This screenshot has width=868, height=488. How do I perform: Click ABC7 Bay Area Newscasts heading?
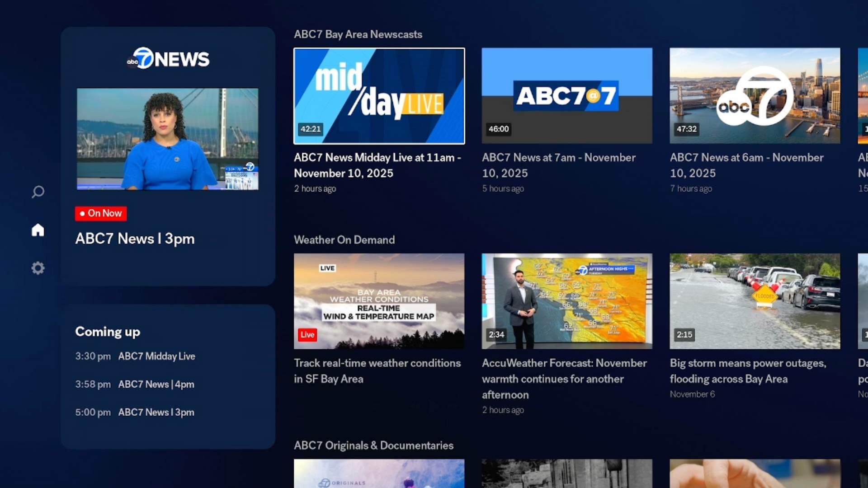358,35
